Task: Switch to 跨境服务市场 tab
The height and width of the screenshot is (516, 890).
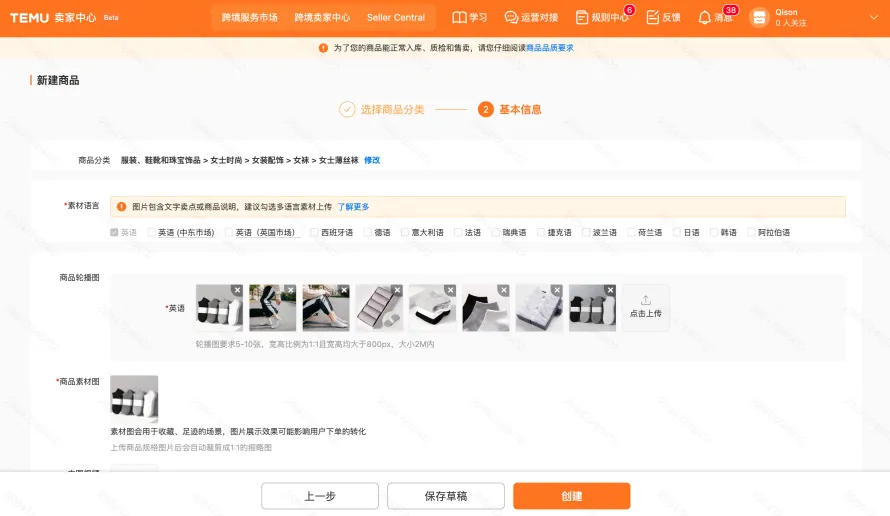Action: tap(250, 18)
